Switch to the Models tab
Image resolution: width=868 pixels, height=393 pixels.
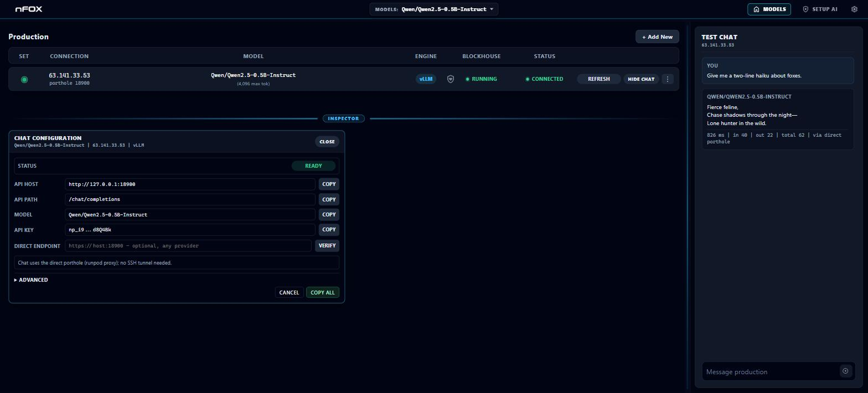769,9
